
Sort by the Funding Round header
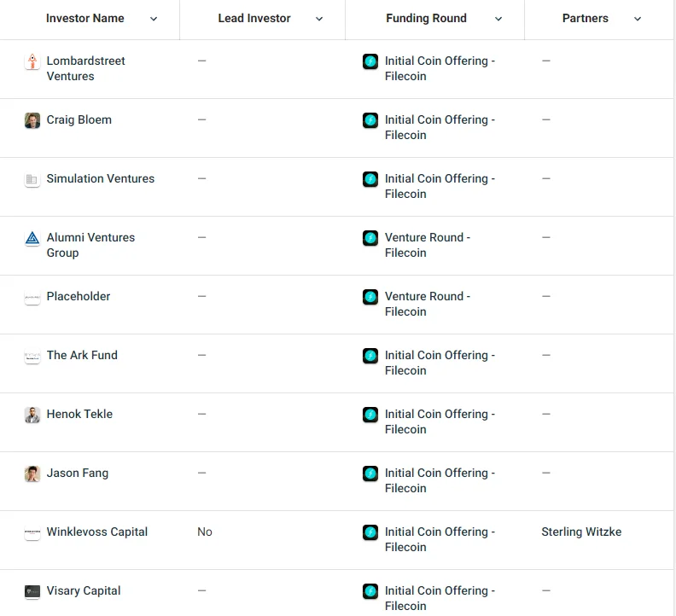coord(427,18)
